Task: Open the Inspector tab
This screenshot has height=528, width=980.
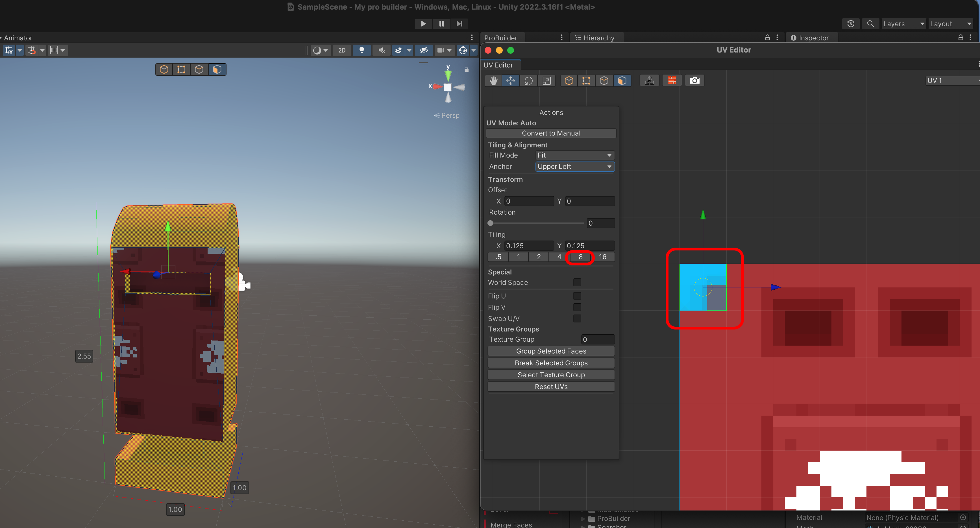Action: (810, 38)
